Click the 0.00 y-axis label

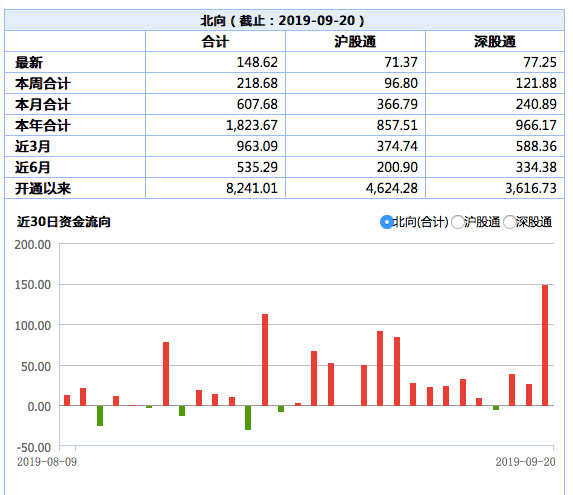(x=39, y=407)
